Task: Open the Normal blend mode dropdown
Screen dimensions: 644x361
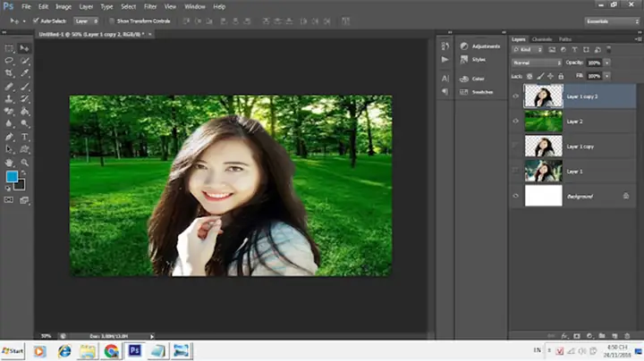Action: tap(537, 63)
